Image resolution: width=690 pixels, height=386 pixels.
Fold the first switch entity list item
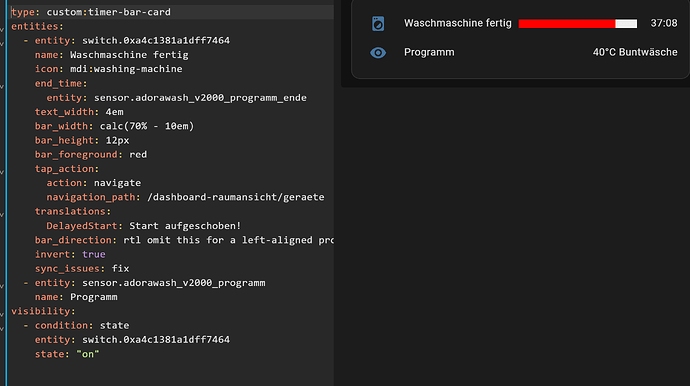tap(2, 44)
